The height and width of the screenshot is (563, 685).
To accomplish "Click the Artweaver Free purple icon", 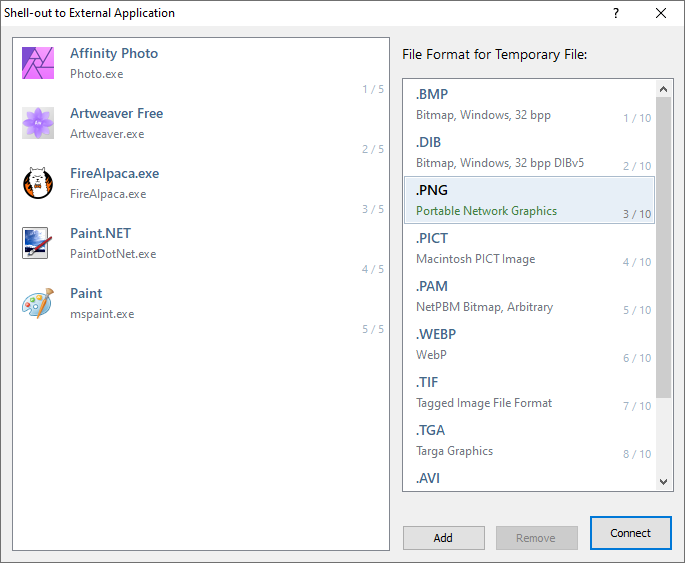I will (37, 123).
